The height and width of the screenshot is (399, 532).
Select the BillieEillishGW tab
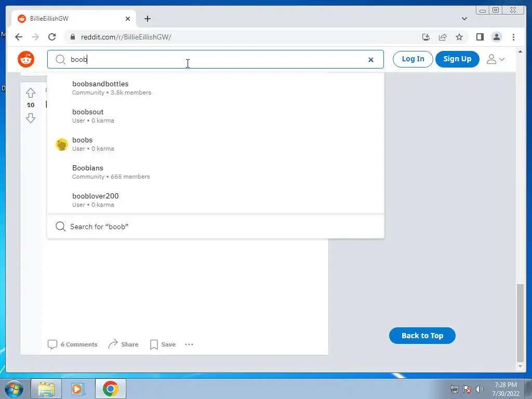74,19
